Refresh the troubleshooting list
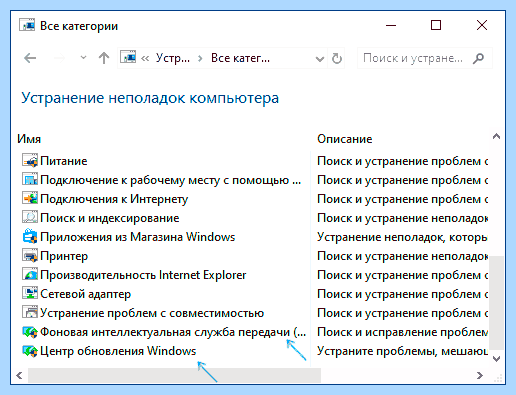The width and height of the screenshot is (516, 395). coord(337,58)
